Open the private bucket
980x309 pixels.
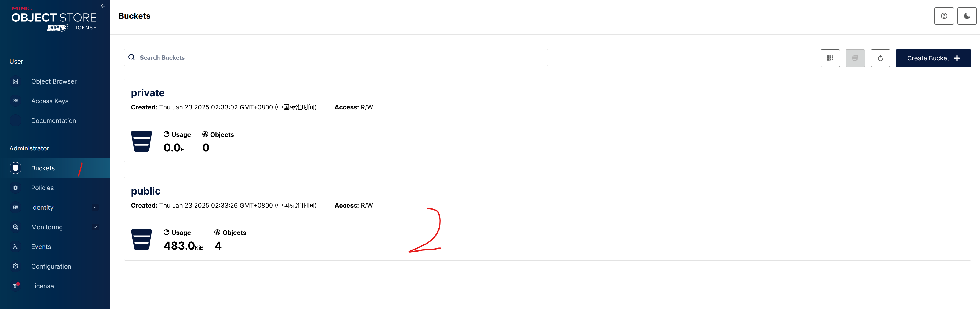point(148,93)
